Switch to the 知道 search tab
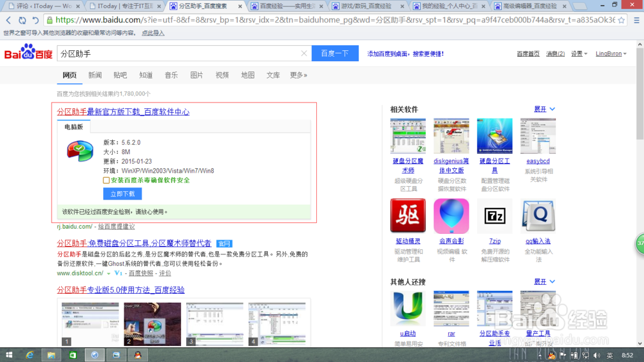644x362 pixels. 146,75
